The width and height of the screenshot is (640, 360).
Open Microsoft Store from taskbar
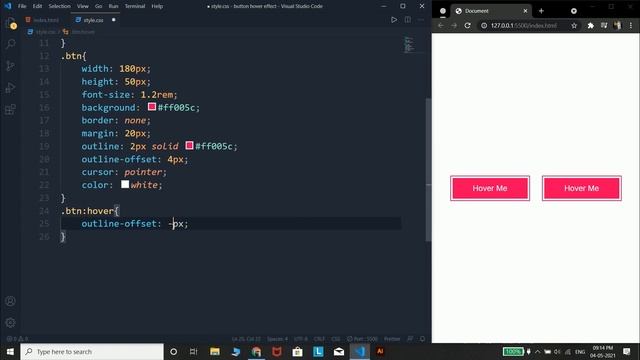[x=297, y=351]
